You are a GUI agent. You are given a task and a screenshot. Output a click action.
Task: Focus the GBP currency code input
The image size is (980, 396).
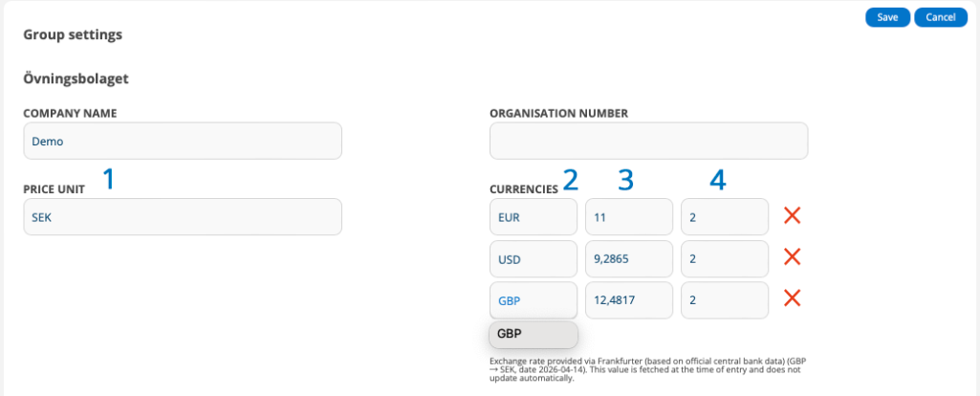coord(534,300)
